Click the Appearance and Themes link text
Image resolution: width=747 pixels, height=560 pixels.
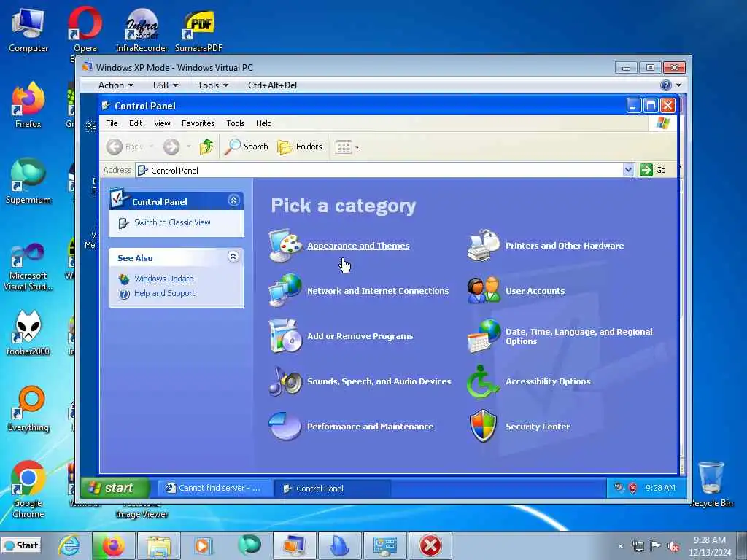click(358, 246)
